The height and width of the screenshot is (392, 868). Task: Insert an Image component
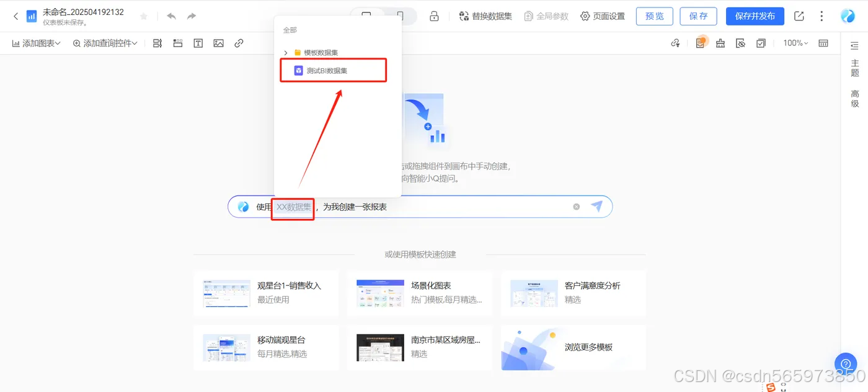(218, 43)
